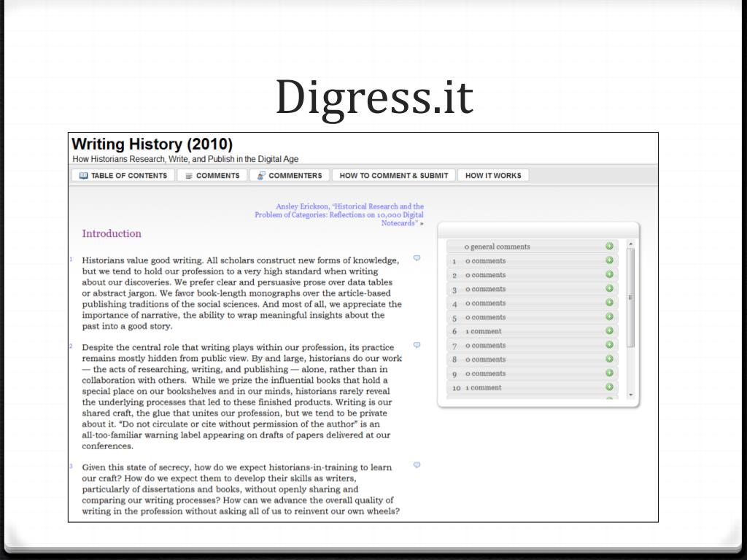Click plus icon on paragraph 1 comments row
Screen dimensions: 747x560
click(609, 260)
